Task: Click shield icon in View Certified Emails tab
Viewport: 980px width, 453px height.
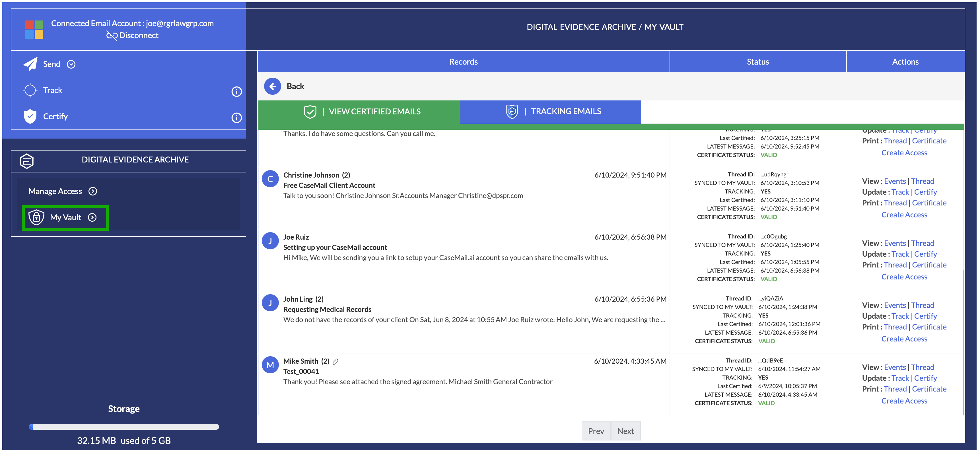Action: pyautogui.click(x=310, y=112)
